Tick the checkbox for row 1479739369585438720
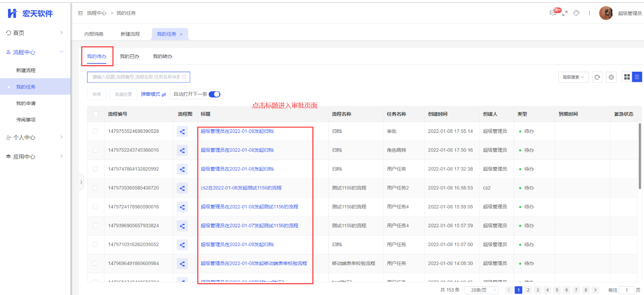 (95, 188)
